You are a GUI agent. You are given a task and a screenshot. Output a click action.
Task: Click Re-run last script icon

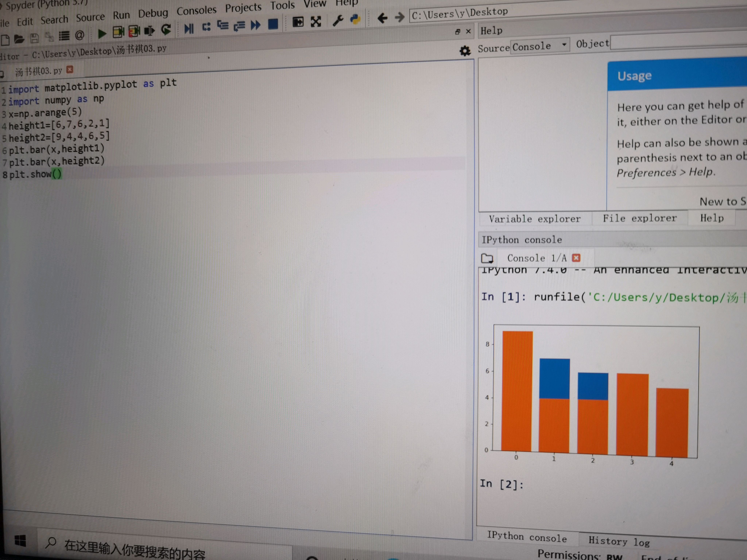pyautogui.click(x=166, y=30)
